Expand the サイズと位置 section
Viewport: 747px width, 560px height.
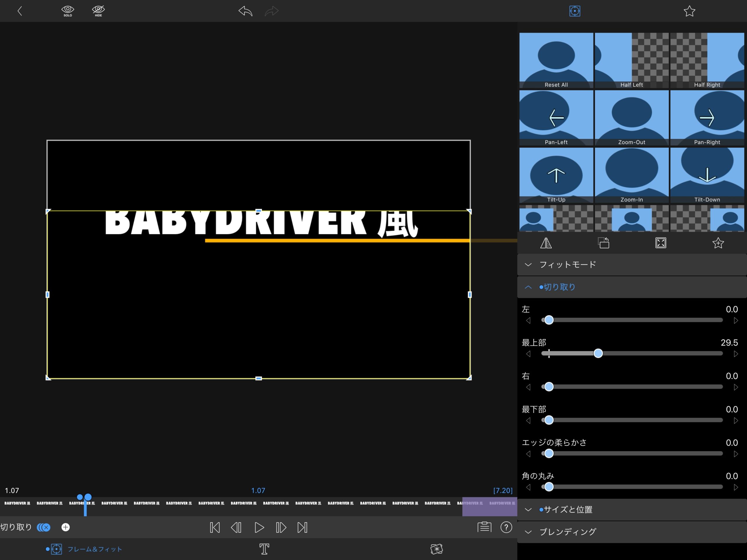[632, 510]
